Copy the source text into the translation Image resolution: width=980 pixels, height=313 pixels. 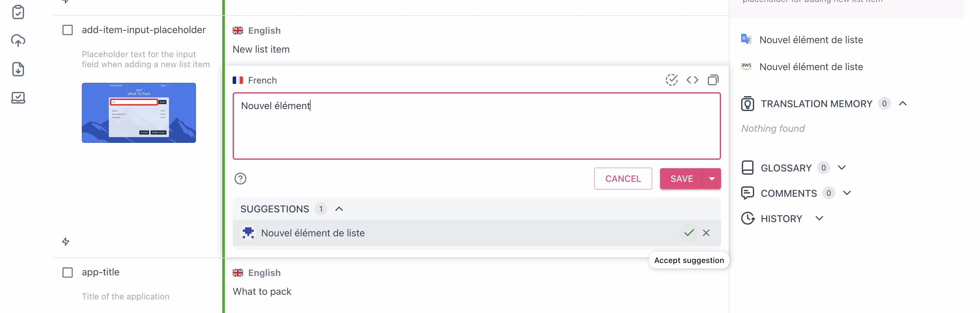point(713,80)
